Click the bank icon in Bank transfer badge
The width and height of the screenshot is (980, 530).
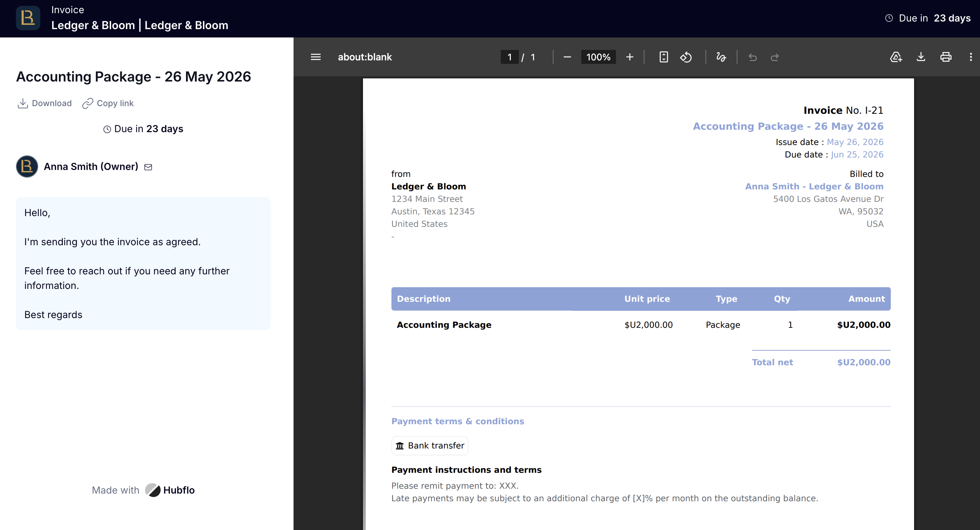[399, 446]
